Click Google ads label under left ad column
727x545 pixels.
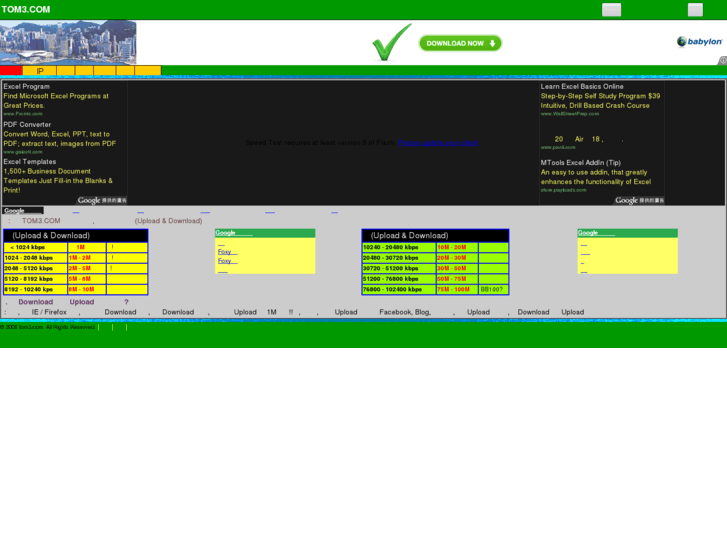coord(102,200)
